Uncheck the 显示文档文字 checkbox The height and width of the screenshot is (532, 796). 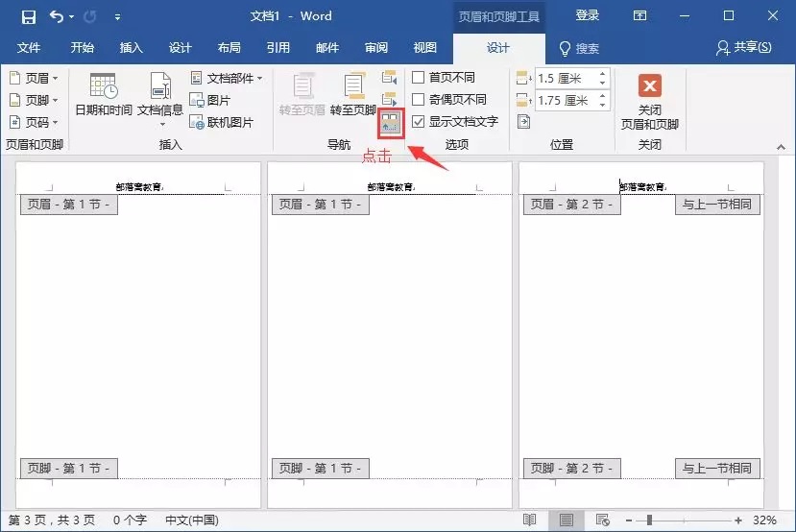[x=418, y=122]
